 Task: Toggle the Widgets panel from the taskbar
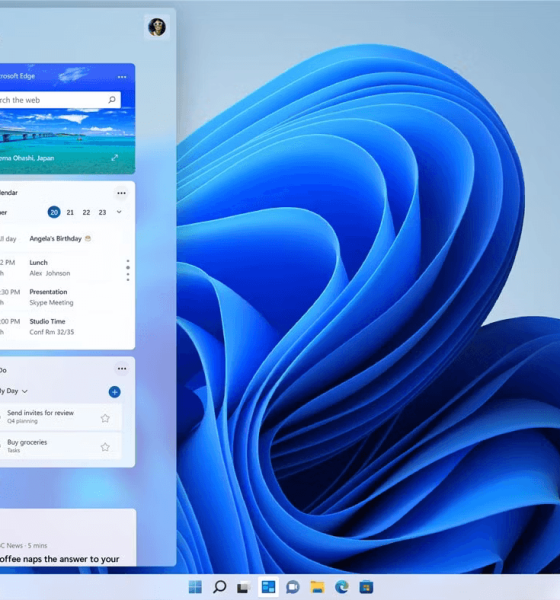click(x=268, y=587)
